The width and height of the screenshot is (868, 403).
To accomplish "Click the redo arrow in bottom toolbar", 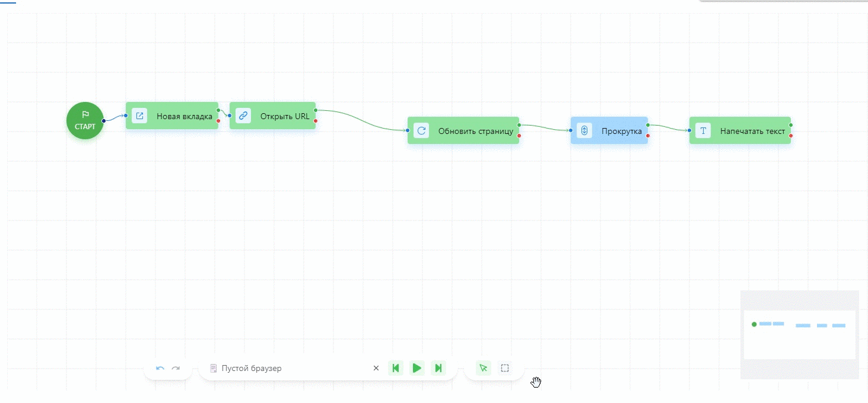I will pos(176,368).
